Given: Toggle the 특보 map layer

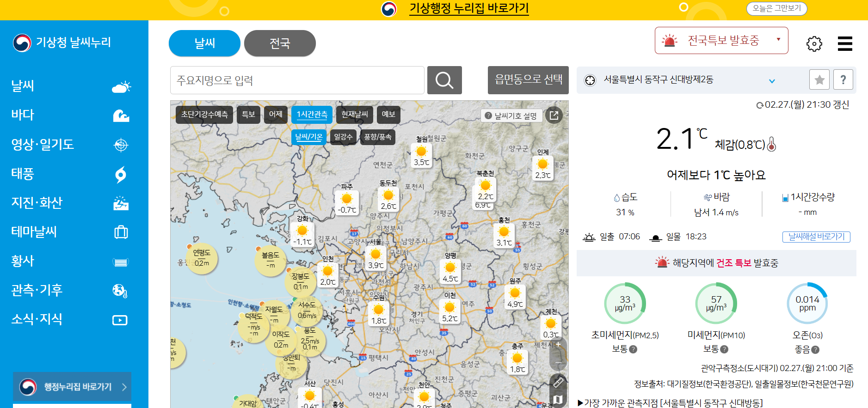Looking at the screenshot, I should pyautogui.click(x=248, y=114).
